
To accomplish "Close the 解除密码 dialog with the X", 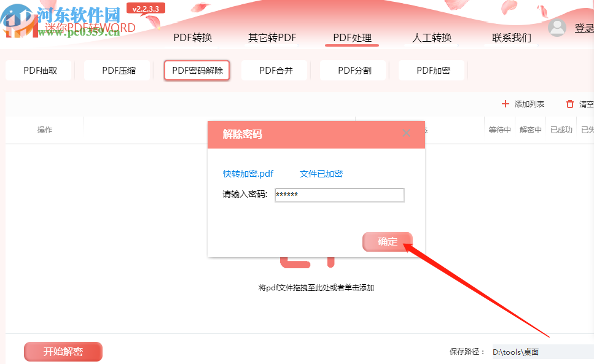I will click(x=406, y=133).
